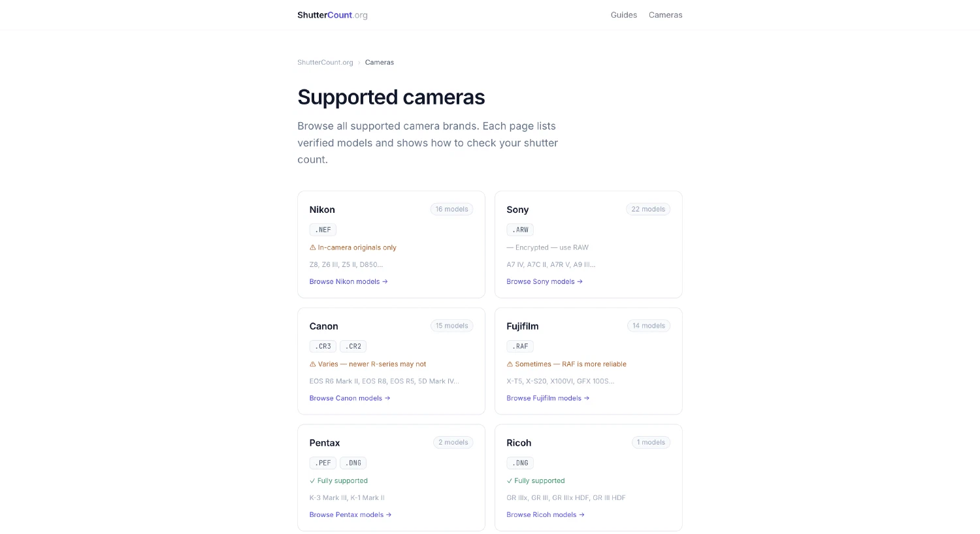
Task: Click the Supported cameras heading
Action: (x=391, y=97)
